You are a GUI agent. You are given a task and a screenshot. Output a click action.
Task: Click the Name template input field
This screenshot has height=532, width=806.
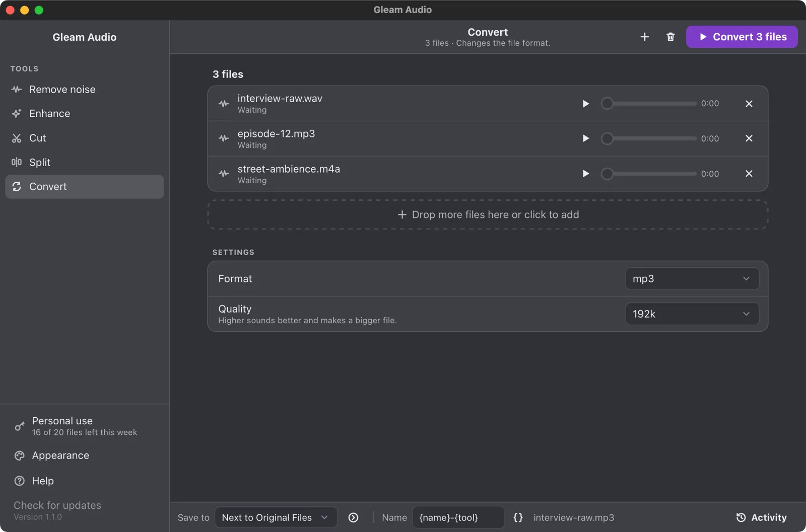(x=458, y=517)
